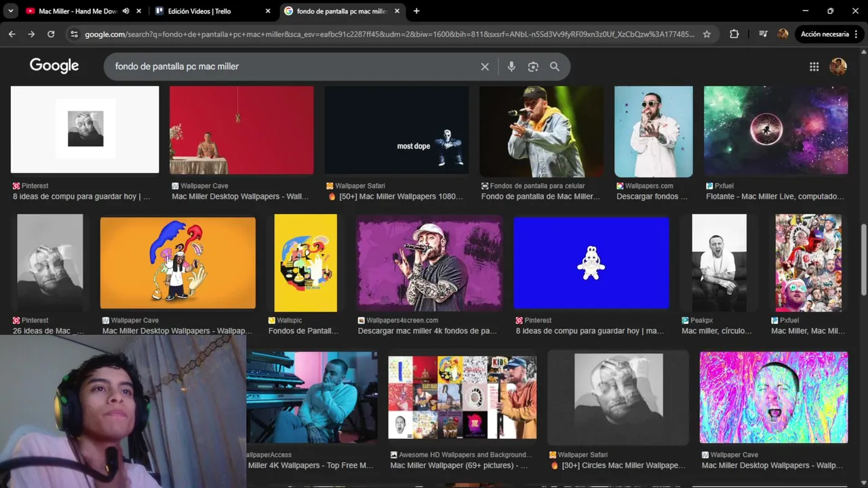
Task: Open [50+] Mac Miller Wallpapers 1080 link
Action: [x=395, y=197]
